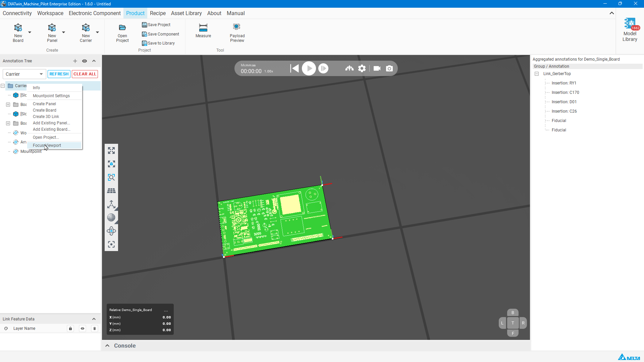The image size is (644, 362).
Task: Click the fit-all expand arrows viewport icon
Action: point(111,150)
